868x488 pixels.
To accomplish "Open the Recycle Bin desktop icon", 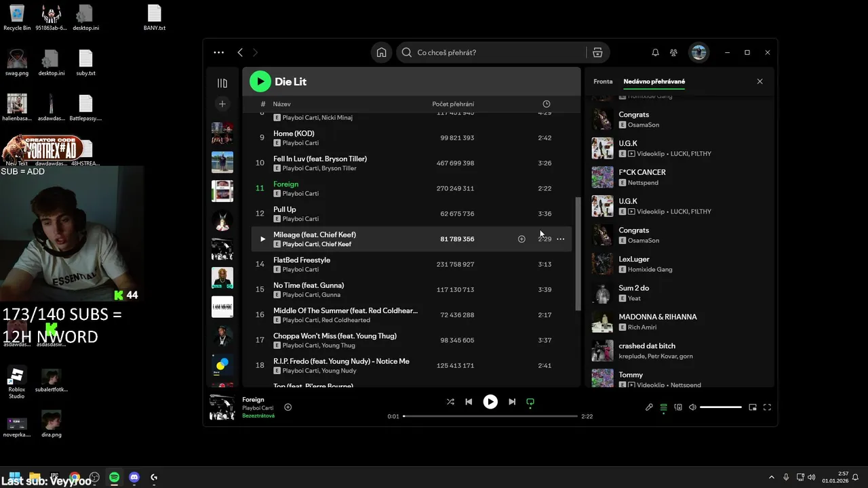I will coord(17,17).
